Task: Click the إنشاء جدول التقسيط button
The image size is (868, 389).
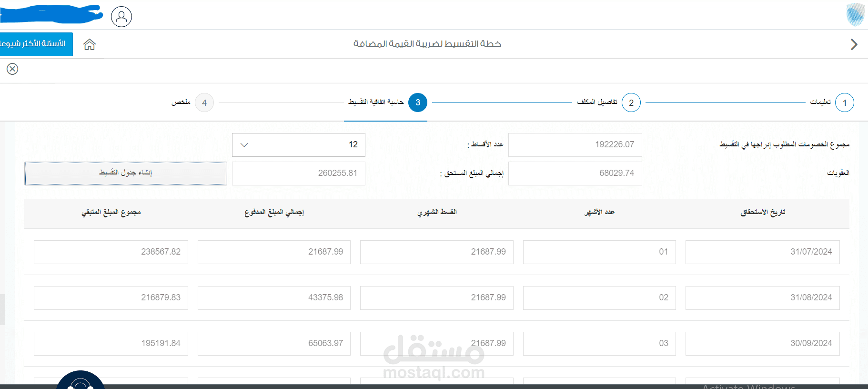Action: pos(126,173)
